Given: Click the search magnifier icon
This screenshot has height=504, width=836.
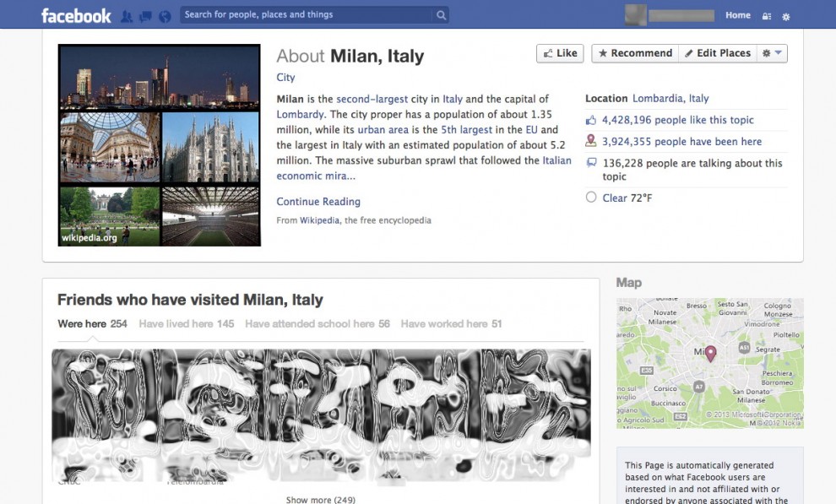Looking at the screenshot, I should tap(441, 15).
